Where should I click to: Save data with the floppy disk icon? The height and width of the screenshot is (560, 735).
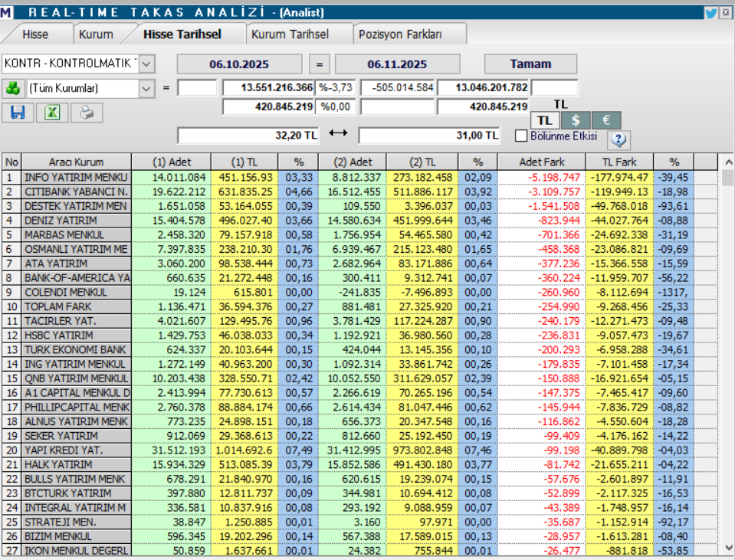click(x=18, y=113)
